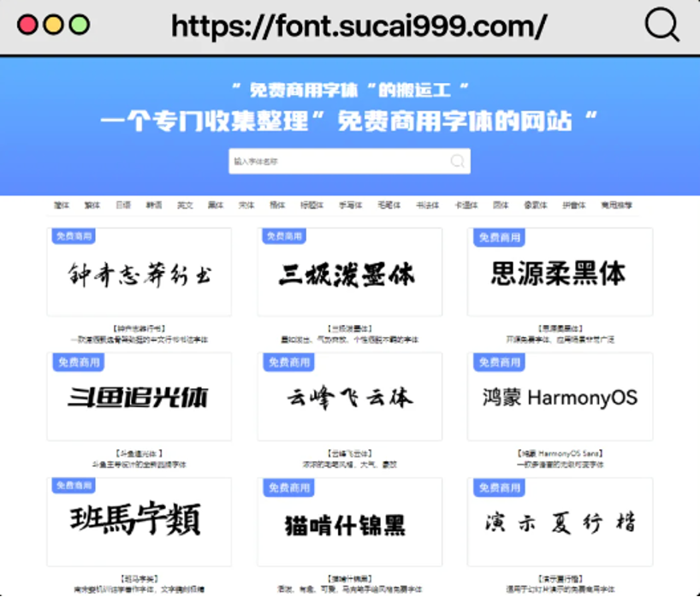Choose the 卡通体 category

[466, 205]
